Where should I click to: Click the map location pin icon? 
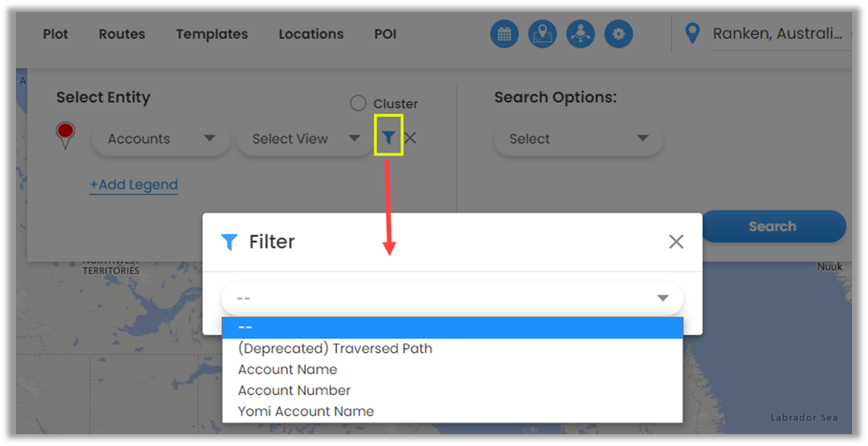(x=542, y=34)
